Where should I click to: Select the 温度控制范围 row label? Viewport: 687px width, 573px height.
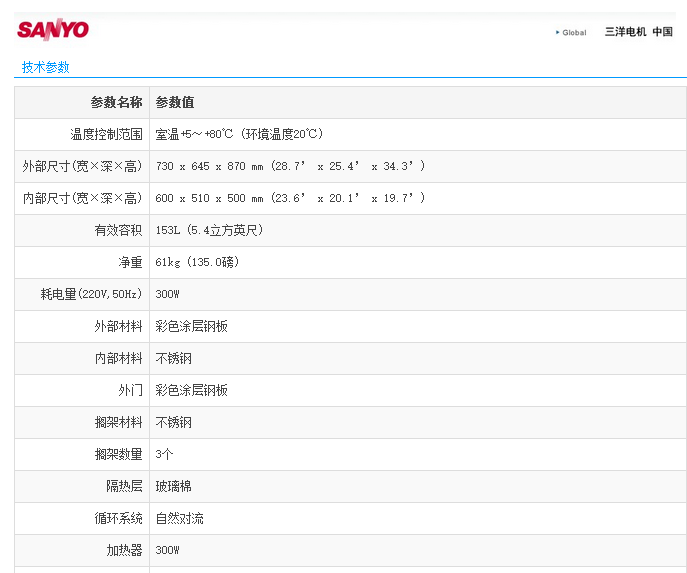[x=106, y=134]
